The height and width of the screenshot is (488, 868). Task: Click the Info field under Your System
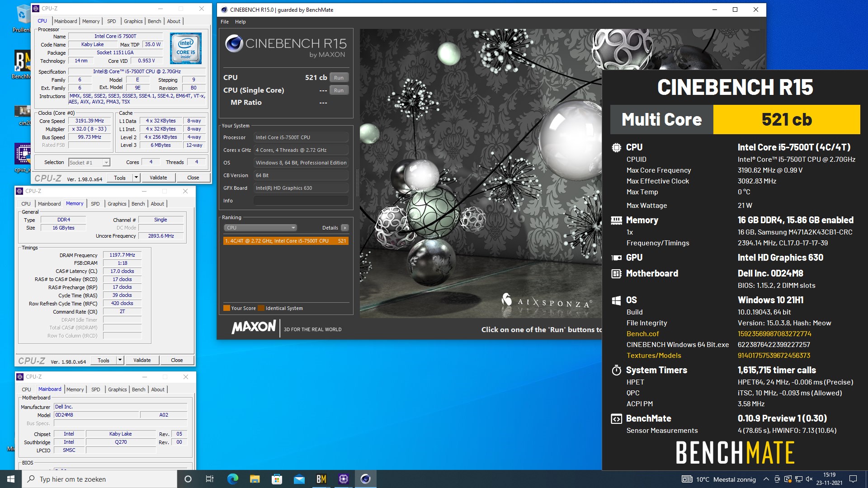(301, 201)
